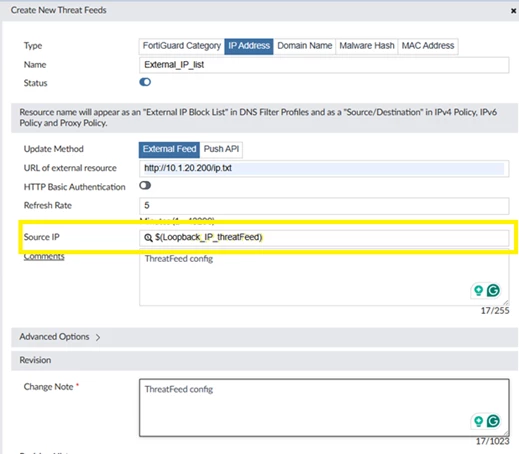Click the Update Method label
The width and height of the screenshot is (519, 454).
[x=54, y=149]
